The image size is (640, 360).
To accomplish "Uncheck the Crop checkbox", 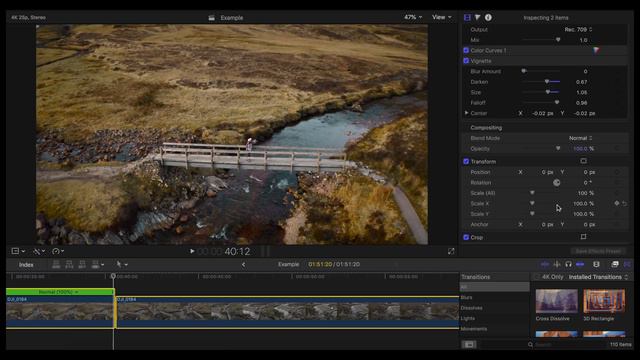I will [466, 237].
